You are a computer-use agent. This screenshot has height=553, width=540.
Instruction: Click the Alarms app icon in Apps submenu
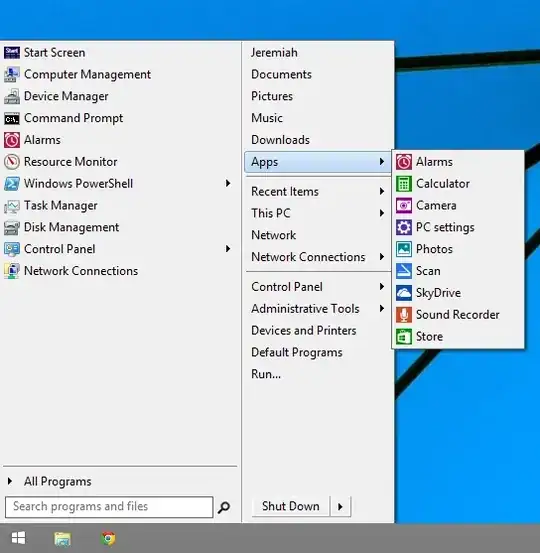pyautogui.click(x=404, y=162)
